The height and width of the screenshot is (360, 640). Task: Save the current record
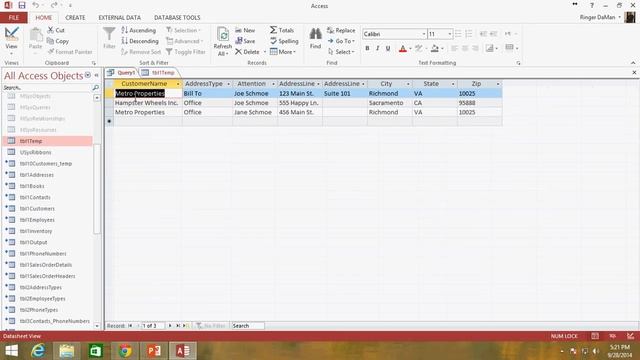(245, 41)
